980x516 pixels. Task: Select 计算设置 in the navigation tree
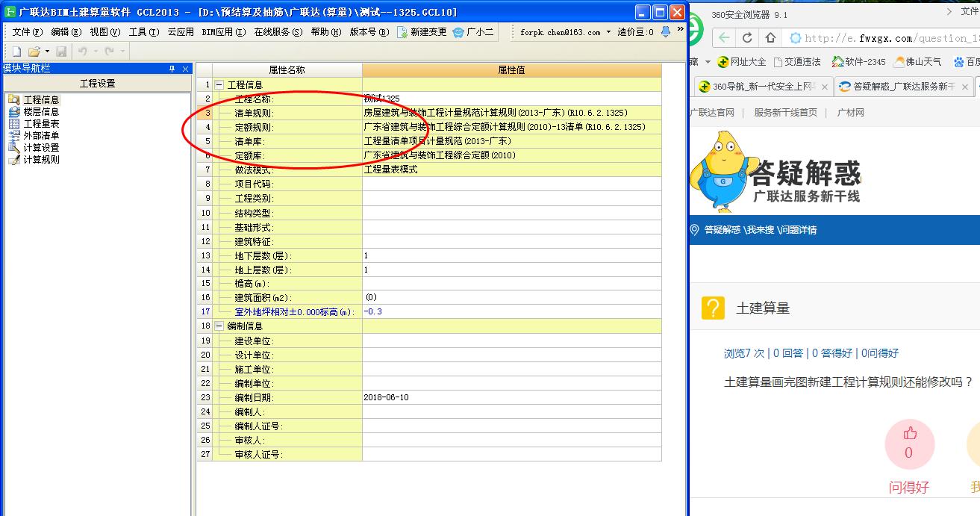coord(41,147)
